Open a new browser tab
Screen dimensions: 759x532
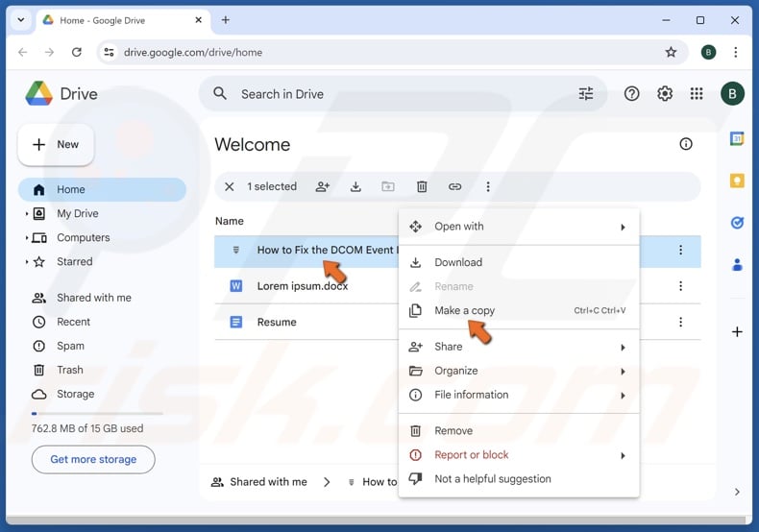point(225,20)
